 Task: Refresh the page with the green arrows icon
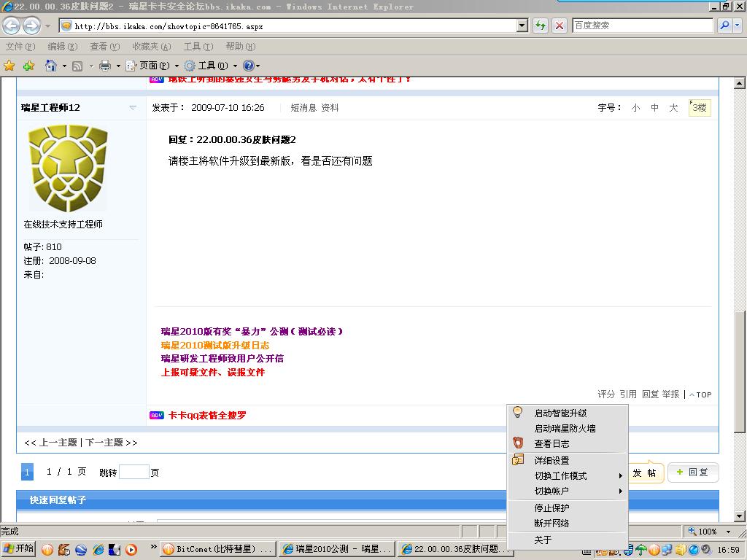pos(541,26)
